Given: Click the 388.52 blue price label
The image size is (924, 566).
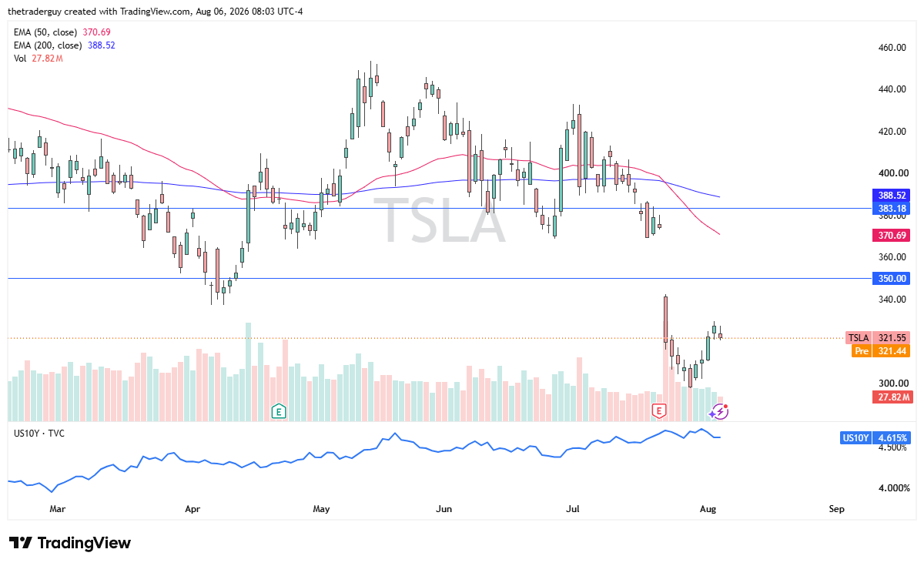Looking at the screenshot, I should (891, 196).
